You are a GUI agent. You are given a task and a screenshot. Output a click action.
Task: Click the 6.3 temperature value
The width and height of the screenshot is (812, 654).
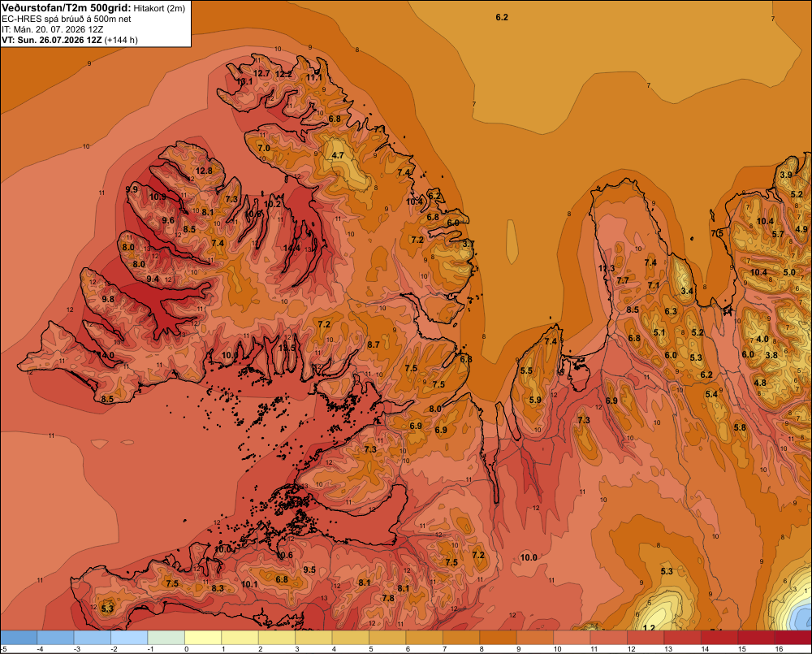pos(671,311)
